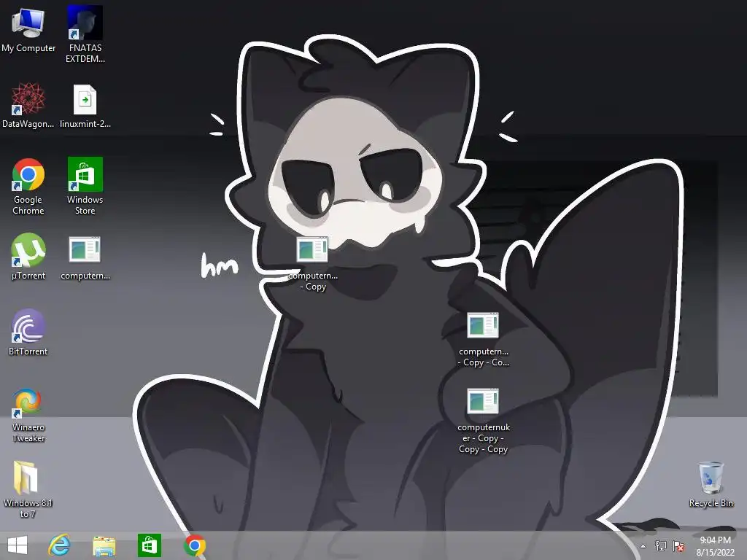Image resolution: width=747 pixels, height=560 pixels.
Task: Open clock showing 9:04 PM
Action: point(715,545)
